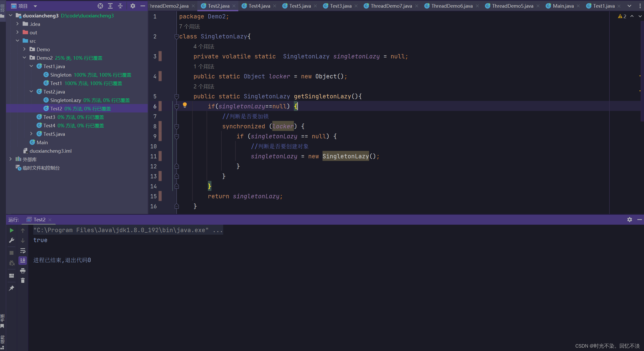Click the stop process square icon

coord(12,253)
